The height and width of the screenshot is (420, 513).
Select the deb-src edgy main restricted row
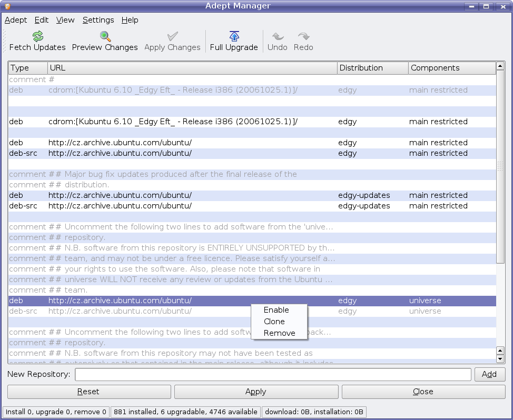252,153
